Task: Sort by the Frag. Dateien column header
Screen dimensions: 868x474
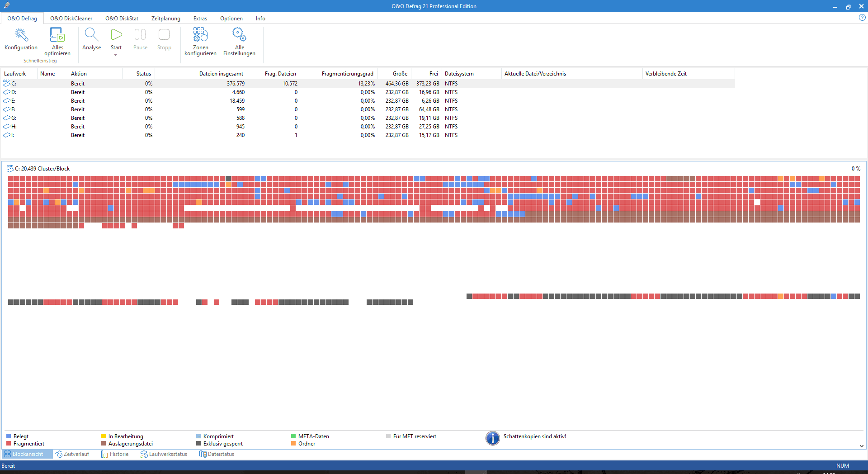Action: [274, 74]
